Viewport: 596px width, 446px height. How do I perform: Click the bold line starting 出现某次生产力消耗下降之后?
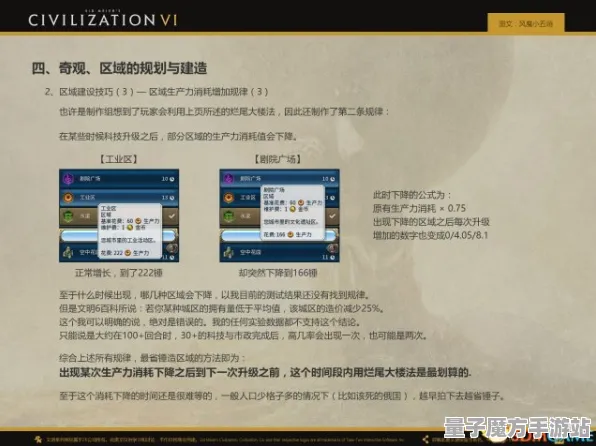[x=265, y=372]
